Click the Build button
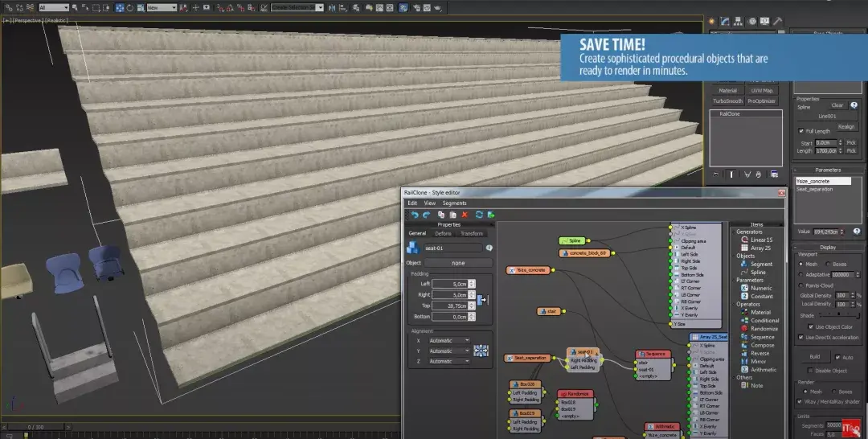 pyautogui.click(x=814, y=356)
